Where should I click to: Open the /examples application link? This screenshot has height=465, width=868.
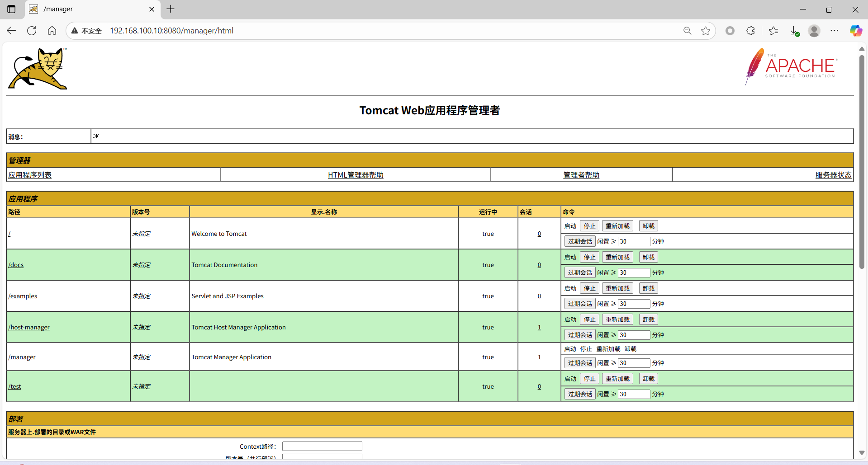coord(23,296)
